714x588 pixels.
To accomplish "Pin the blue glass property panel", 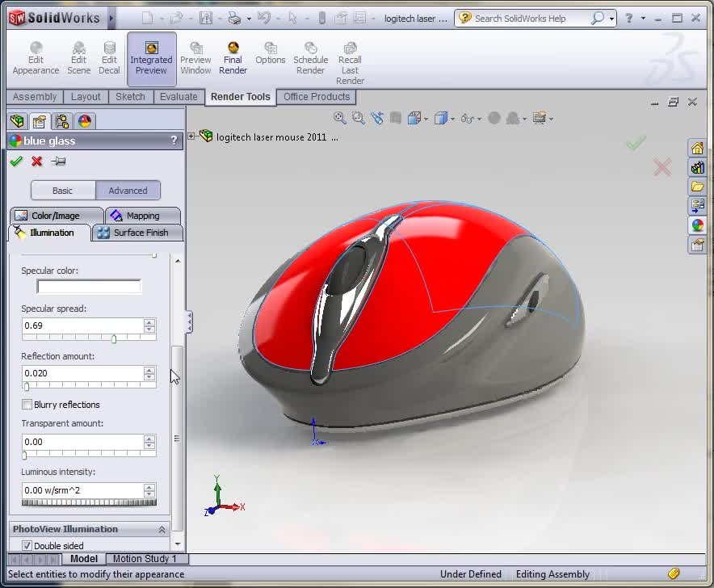I will [58, 162].
